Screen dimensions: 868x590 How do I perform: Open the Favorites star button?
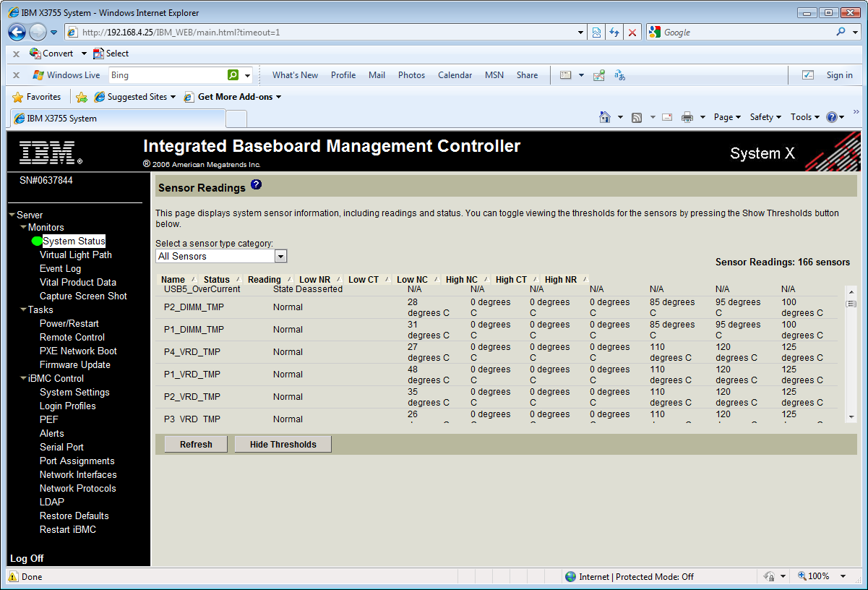[x=37, y=97]
